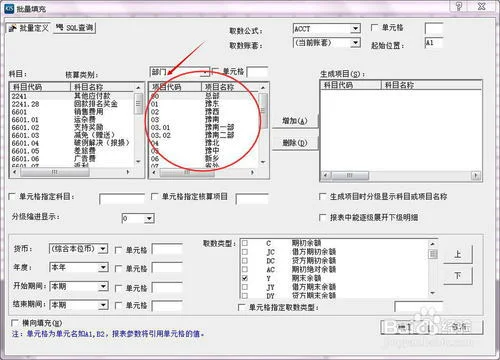Open the 结束期间 dropdown
Image resolution: width=500 pixels, height=360 pixels.
[x=103, y=305]
